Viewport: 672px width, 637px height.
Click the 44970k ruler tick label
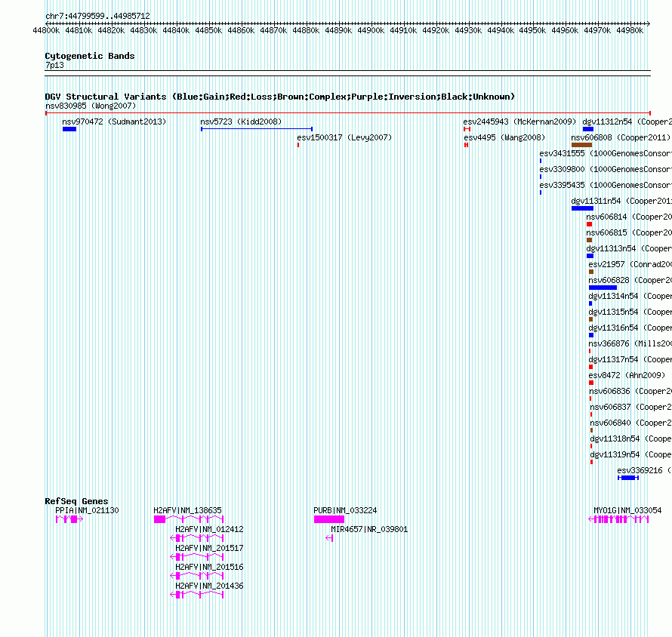(x=597, y=30)
